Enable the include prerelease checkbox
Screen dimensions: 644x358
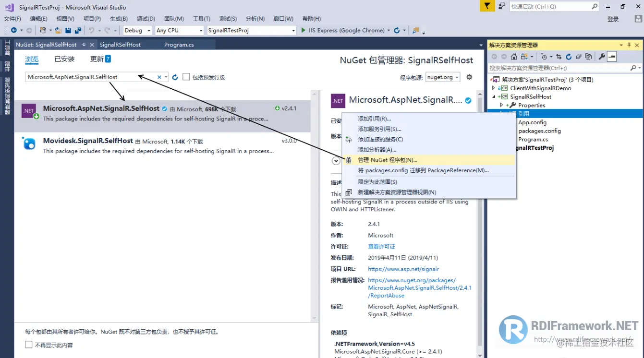(186, 77)
